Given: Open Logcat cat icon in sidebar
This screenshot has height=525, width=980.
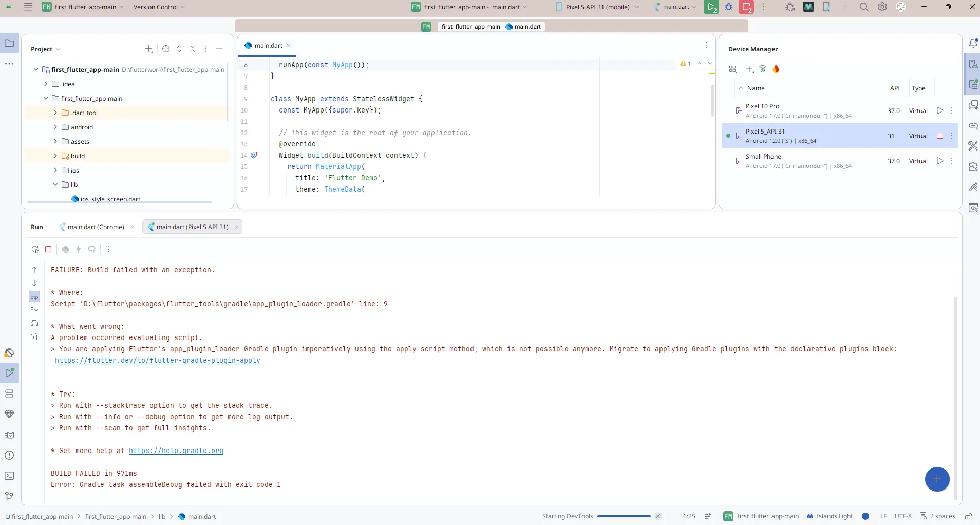Looking at the screenshot, I should pos(9,435).
